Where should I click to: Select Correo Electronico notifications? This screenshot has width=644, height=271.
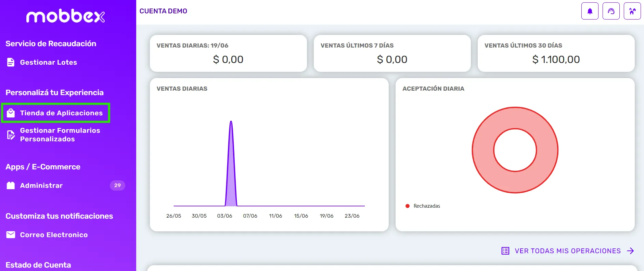[54, 235]
